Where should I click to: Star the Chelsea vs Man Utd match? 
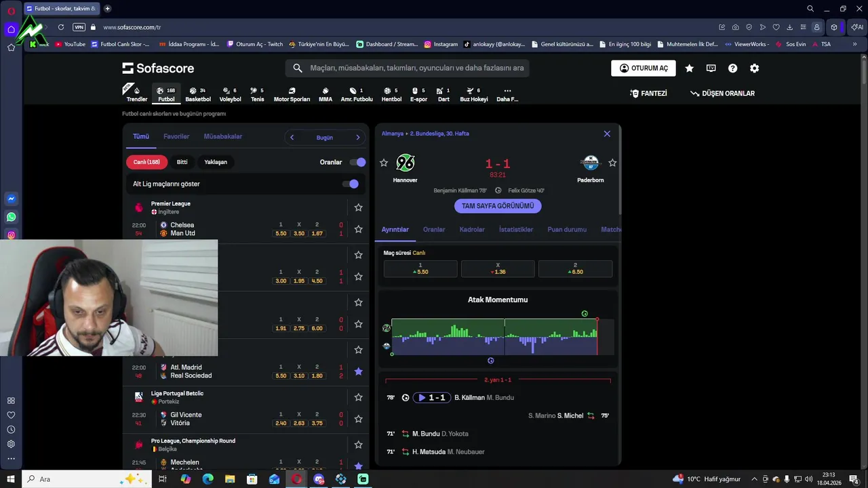358,229
